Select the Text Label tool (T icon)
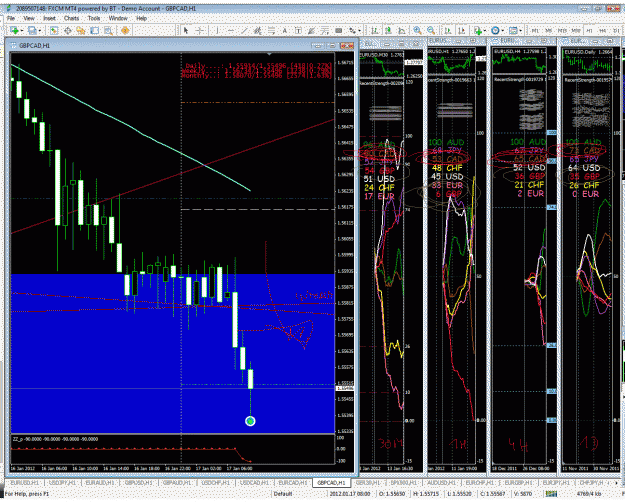 coord(298,30)
